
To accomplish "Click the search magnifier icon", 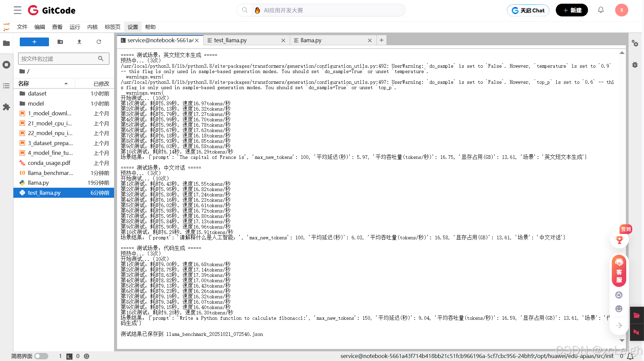I will pyautogui.click(x=245, y=10).
